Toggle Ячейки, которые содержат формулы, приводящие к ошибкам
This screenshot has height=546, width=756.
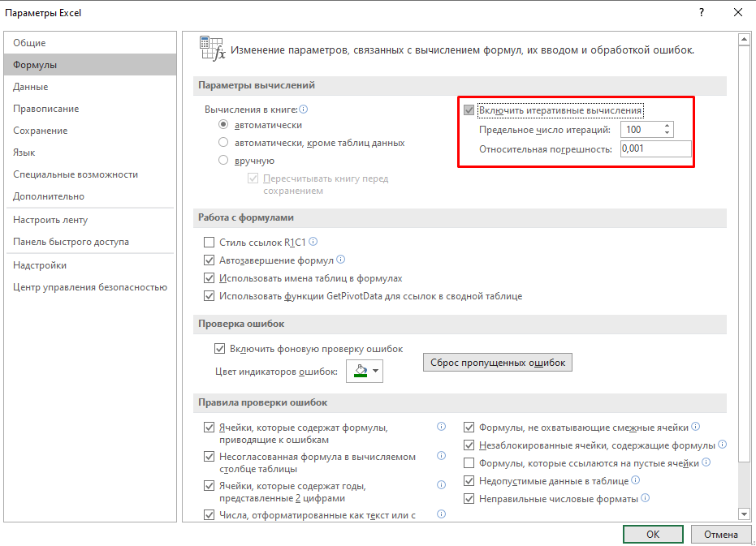[x=210, y=428]
